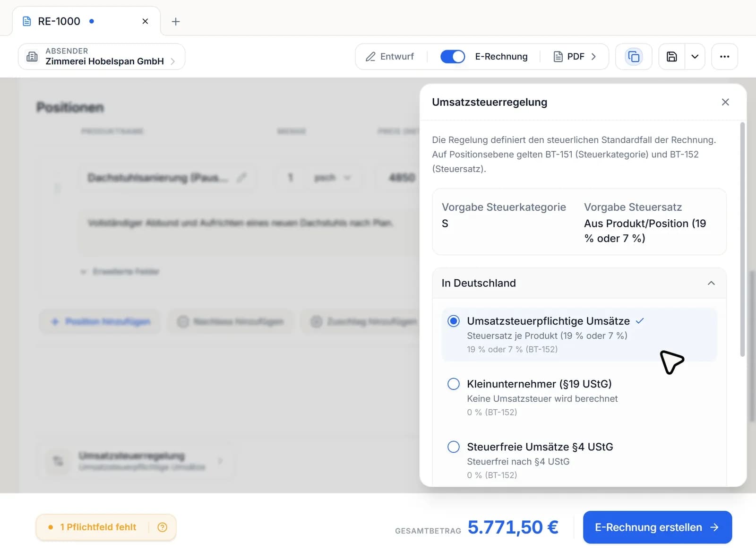This screenshot has width=756, height=560.
Task: Open the PDF preview option
Action: click(x=575, y=57)
